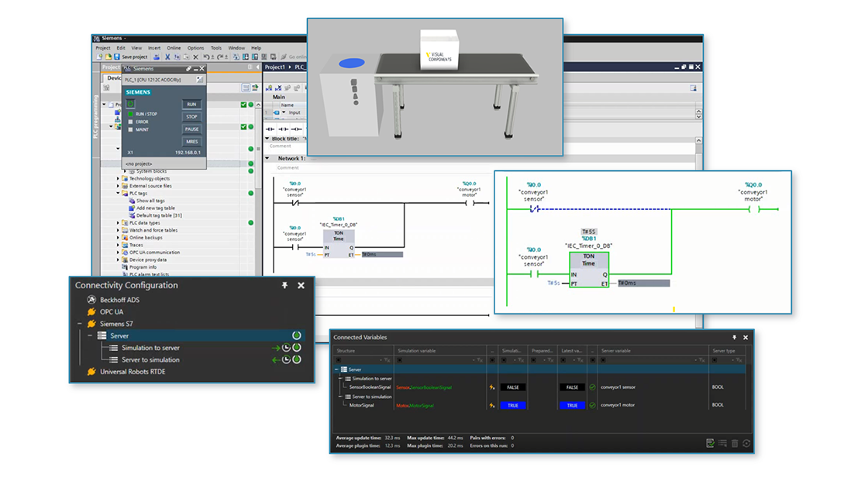Image resolution: width=868 pixels, height=488 pixels.
Task: Toggle the FALSE value of SensorBooleanSignal
Action: (512, 387)
